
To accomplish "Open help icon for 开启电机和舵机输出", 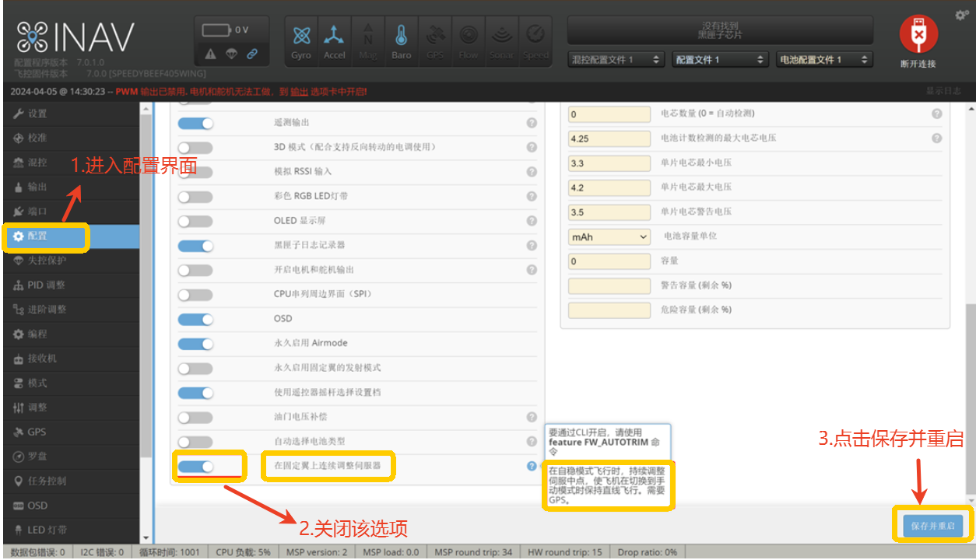I will (532, 270).
